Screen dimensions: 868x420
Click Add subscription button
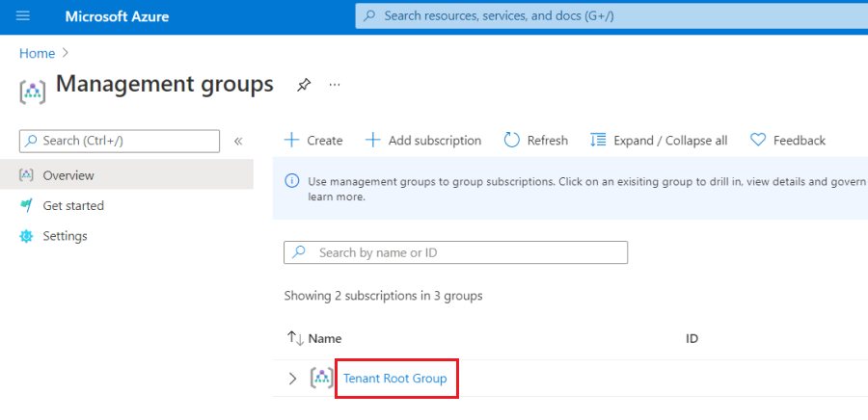[423, 141]
